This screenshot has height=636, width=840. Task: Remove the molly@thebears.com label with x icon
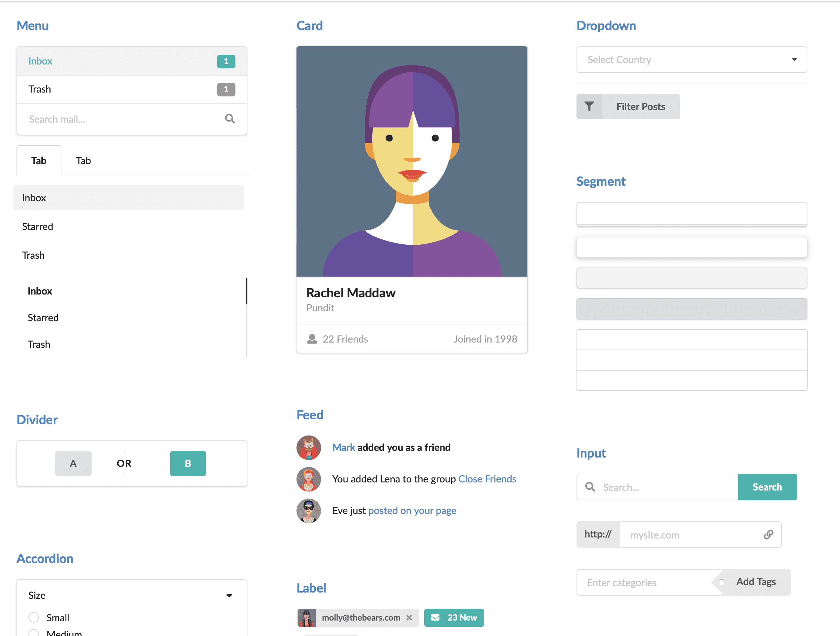point(409,617)
